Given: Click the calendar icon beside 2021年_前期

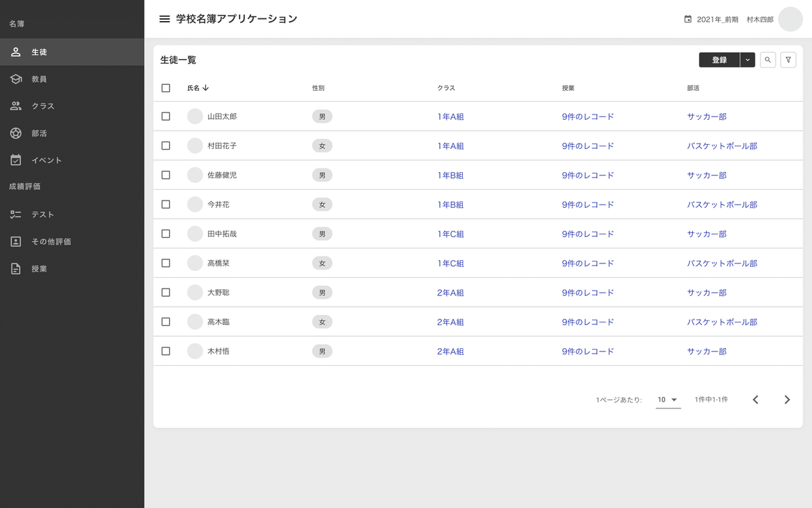Looking at the screenshot, I should tap(688, 20).
